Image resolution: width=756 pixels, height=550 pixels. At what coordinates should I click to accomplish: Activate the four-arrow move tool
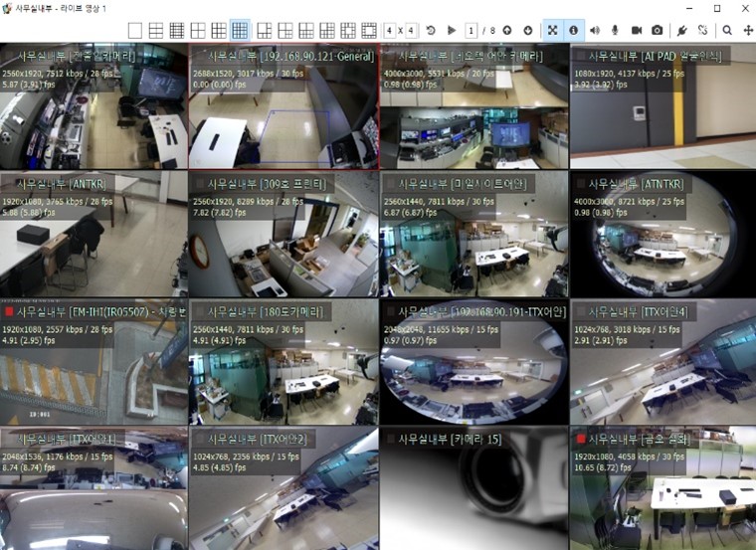747,31
